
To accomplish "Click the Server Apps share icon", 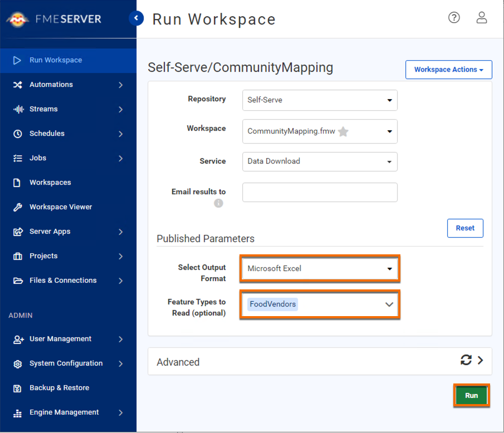I will [x=18, y=232].
